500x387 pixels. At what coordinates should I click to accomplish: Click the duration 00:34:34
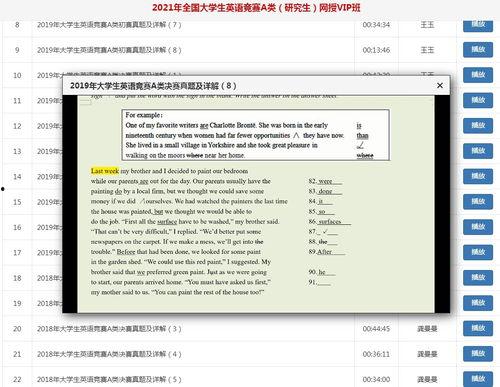click(376, 25)
